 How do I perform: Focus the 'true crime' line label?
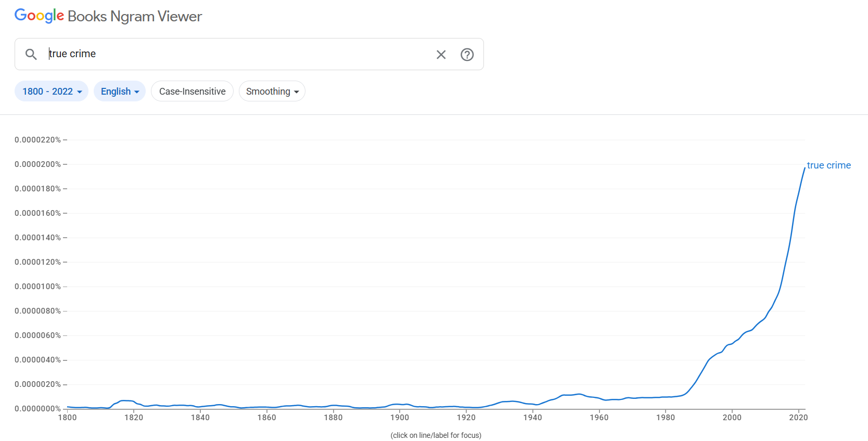coord(828,165)
